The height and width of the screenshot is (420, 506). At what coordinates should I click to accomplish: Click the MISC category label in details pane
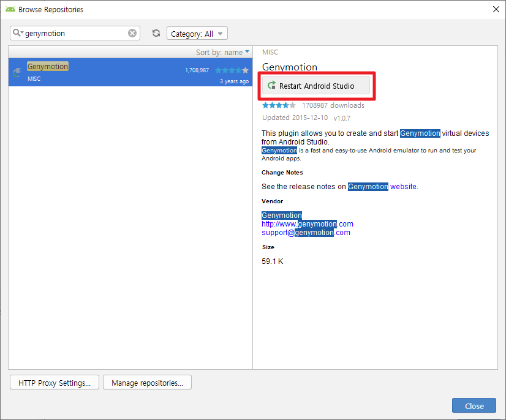(x=270, y=52)
